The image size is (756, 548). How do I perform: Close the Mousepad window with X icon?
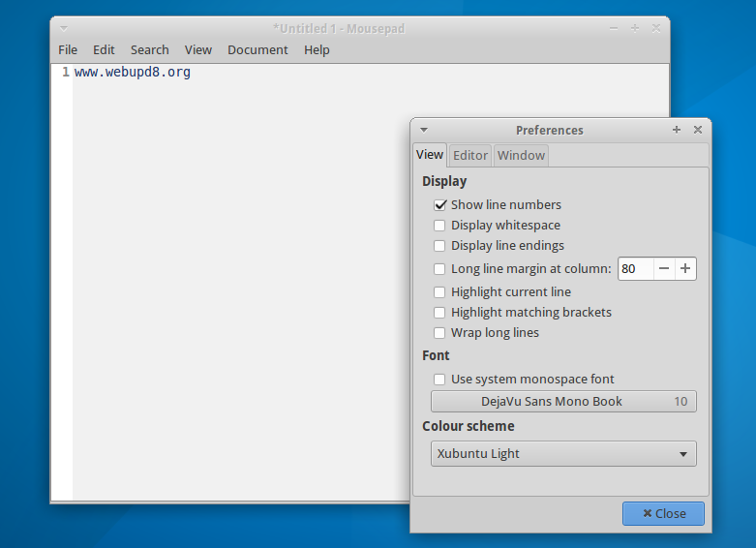656,28
